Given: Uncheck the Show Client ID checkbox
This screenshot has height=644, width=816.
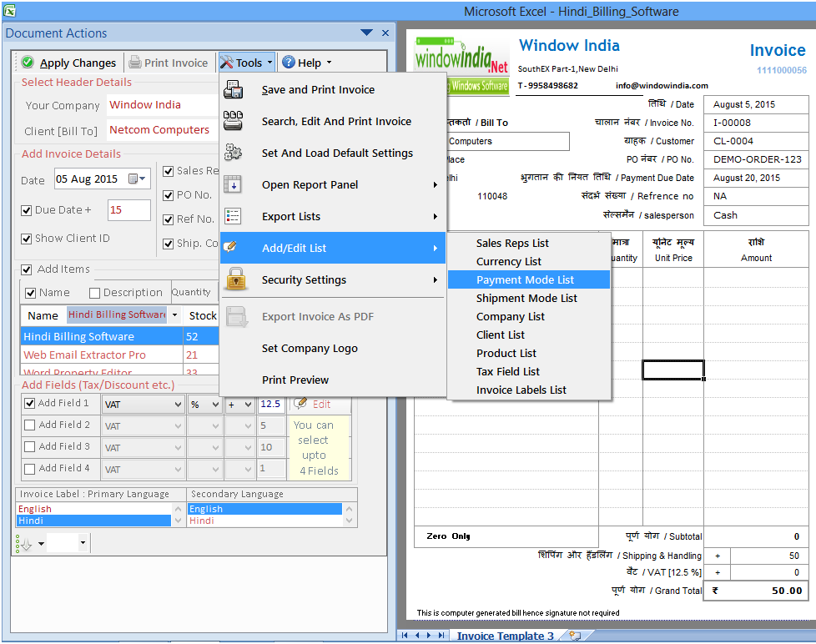Looking at the screenshot, I should click(x=26, y=239).
